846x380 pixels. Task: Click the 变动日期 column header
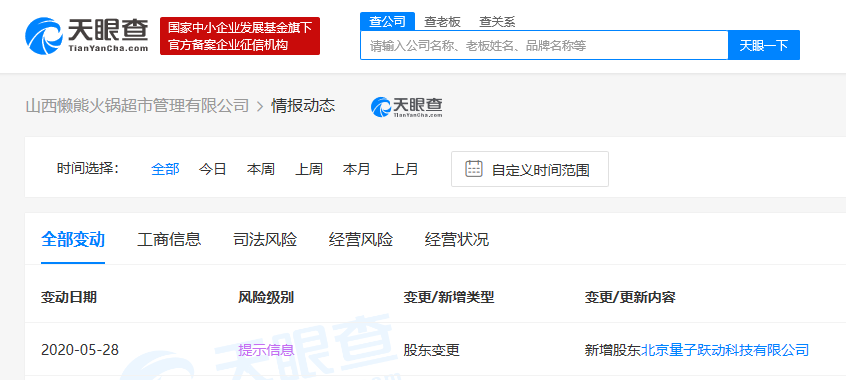click(x=69, y=297)
